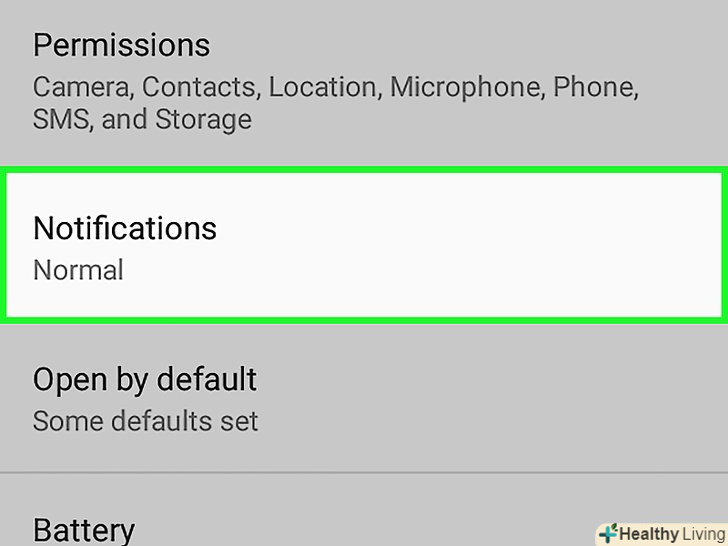Screen dimensions: 728x546
Task: Open the "Open by default" setting
Action: [x=145, y=380]
